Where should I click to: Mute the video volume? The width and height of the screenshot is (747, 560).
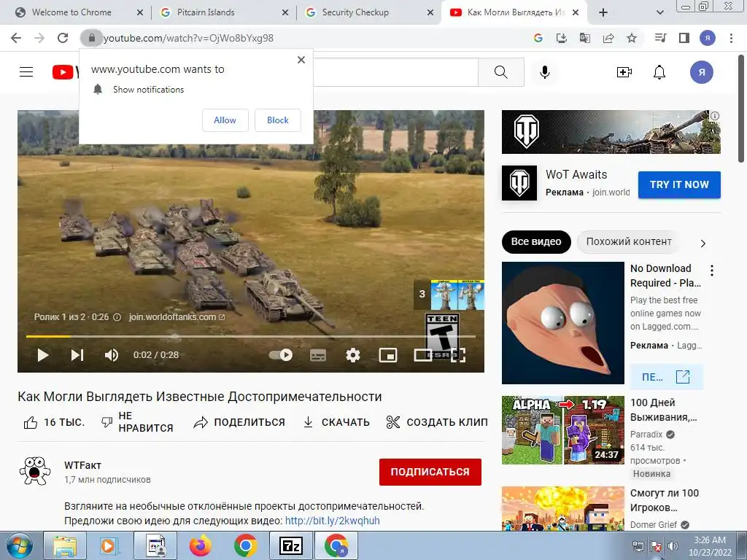coord(112,355)
